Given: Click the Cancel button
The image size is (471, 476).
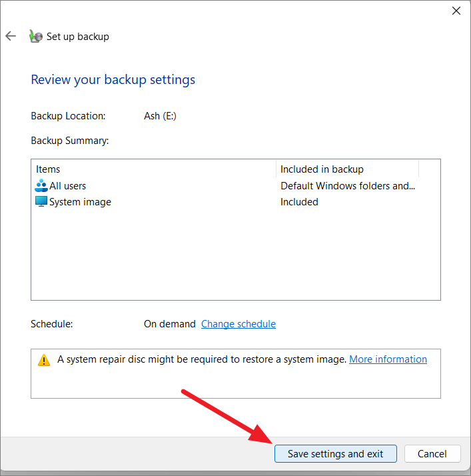Looking at the screenshot, I should click(432, 454).
